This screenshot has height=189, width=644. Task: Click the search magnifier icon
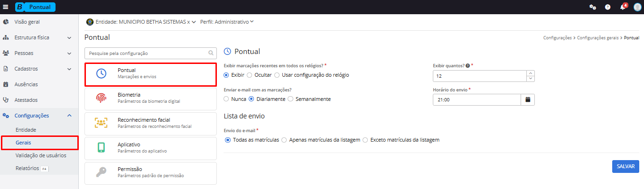pyautogui.click(x=211, y=54)
